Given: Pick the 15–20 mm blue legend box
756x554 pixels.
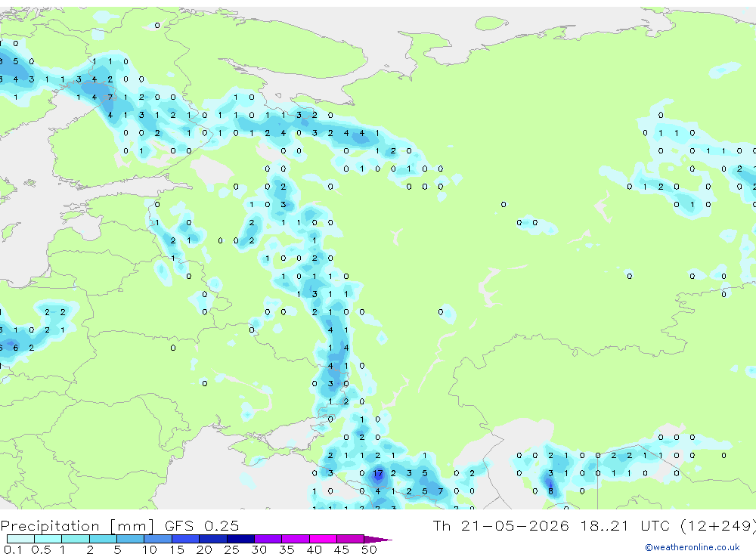Looking at the screenshot, I should coord(186,539).
